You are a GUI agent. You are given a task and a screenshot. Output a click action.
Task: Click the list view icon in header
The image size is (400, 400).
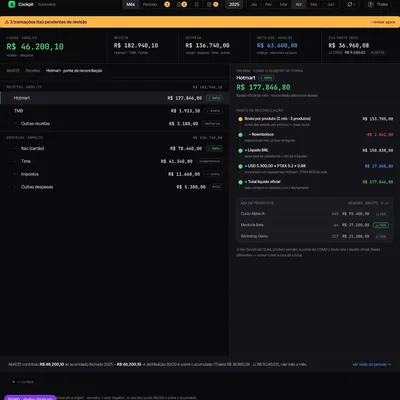coord(197,4)
